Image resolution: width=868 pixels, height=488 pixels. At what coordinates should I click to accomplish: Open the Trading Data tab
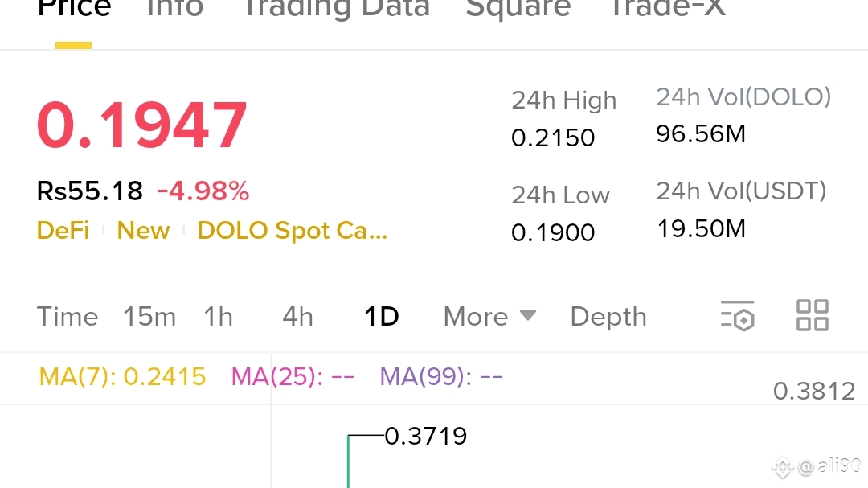(x=337, y=8)
